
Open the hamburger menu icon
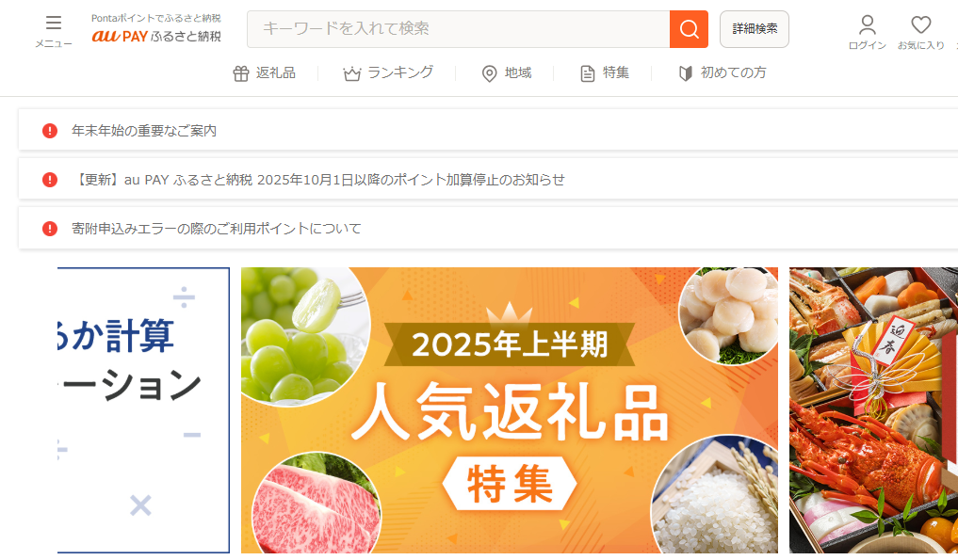(53, 24)
